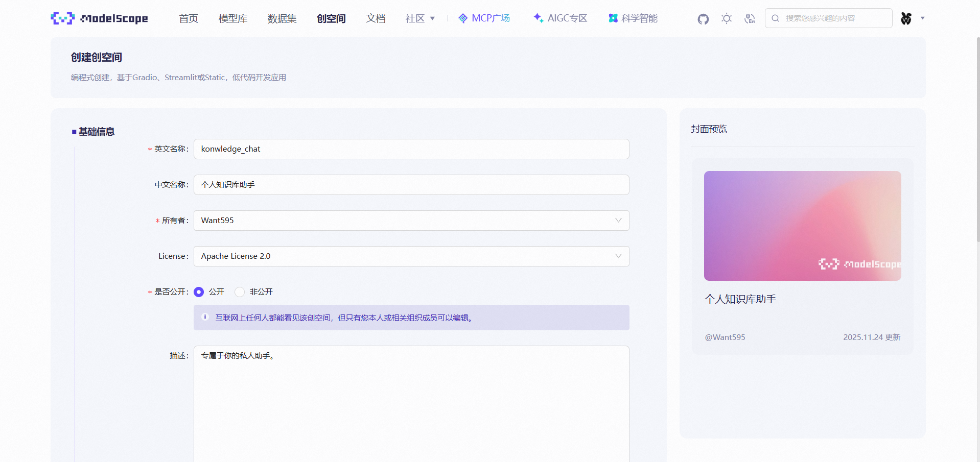Open the 所有者 Want595 dropdown

(x=411, y=221)
